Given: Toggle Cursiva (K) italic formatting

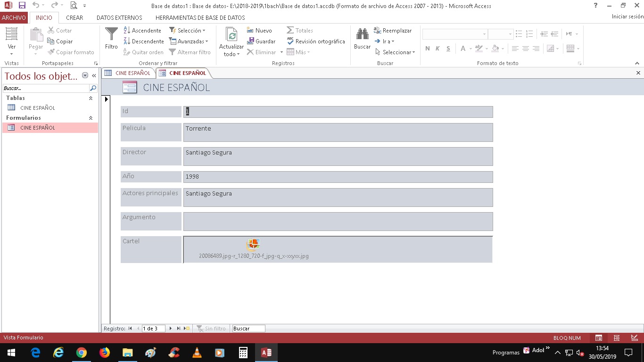Looking at the screenshot, I should point(438,49).
